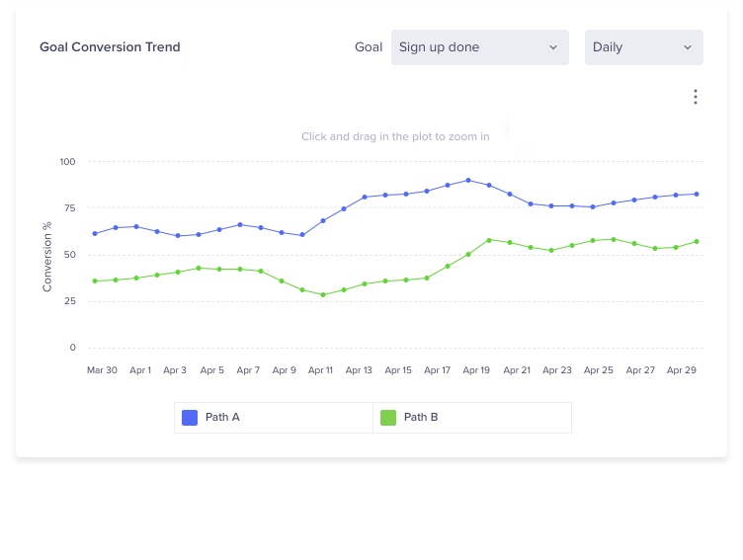Viewport: 743px width, 560px height.
Task: Select Path B data point on Mar 30
Action: click(95, 281)
